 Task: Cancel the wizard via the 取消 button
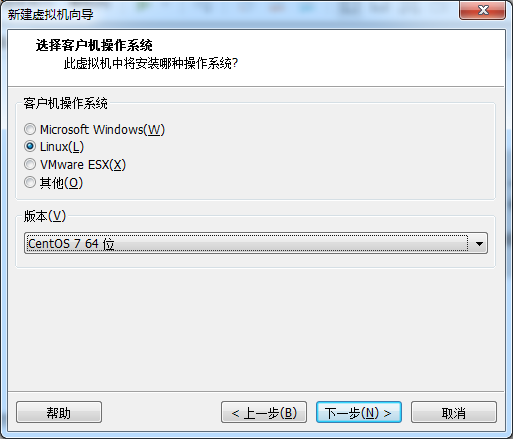454,412
